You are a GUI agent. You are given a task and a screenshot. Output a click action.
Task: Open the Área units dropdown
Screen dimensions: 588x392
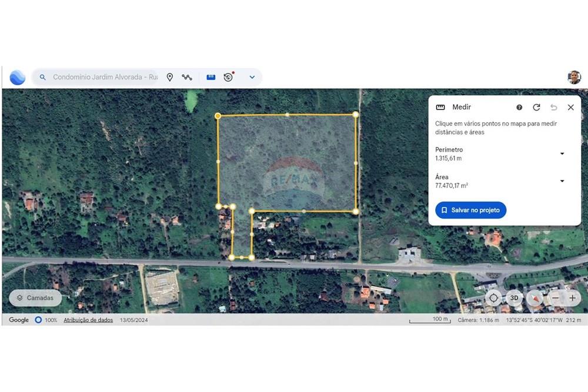click(x=562, y=181)
